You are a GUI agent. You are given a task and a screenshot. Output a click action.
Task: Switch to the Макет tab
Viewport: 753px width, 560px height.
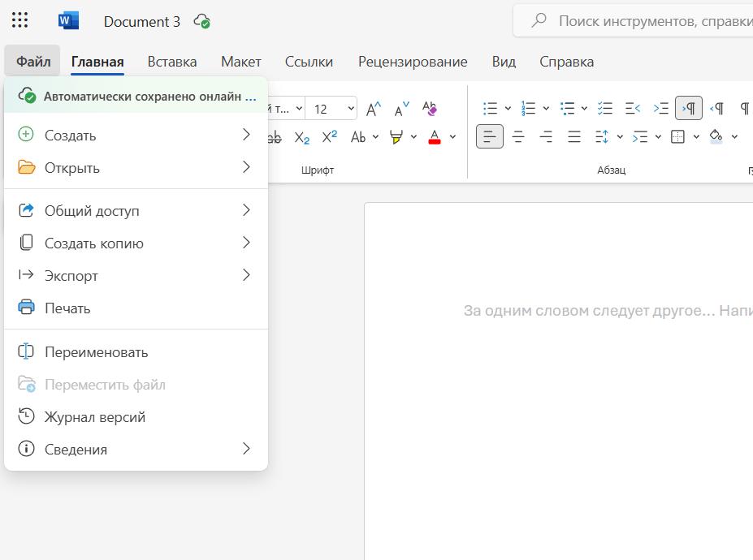pyautogui.click(x=241, y=62)
